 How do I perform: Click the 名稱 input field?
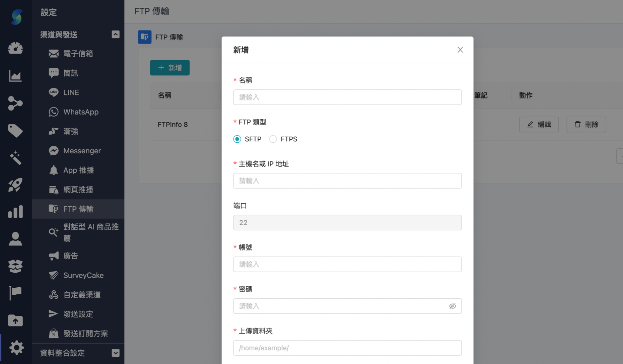click(347, 97)
